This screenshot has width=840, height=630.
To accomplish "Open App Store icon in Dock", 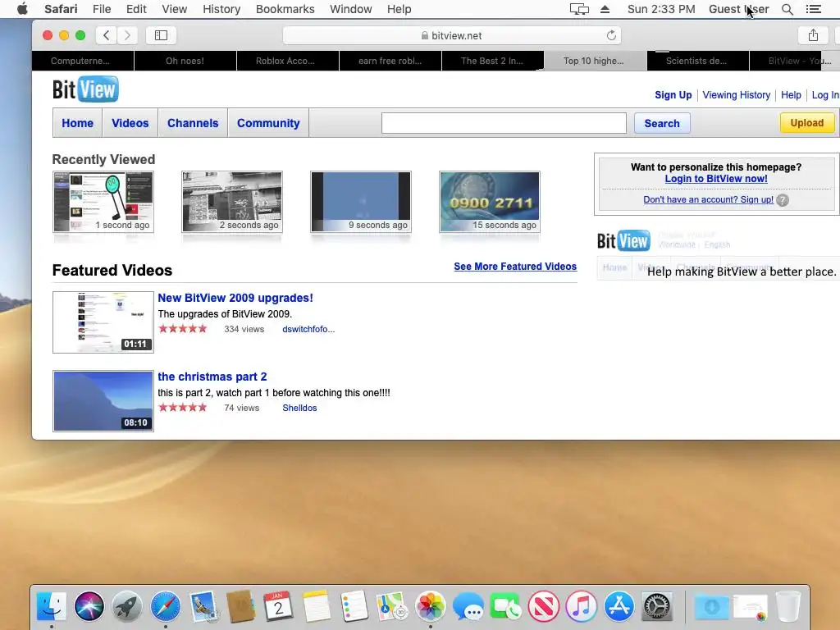I will click(619, 606).
